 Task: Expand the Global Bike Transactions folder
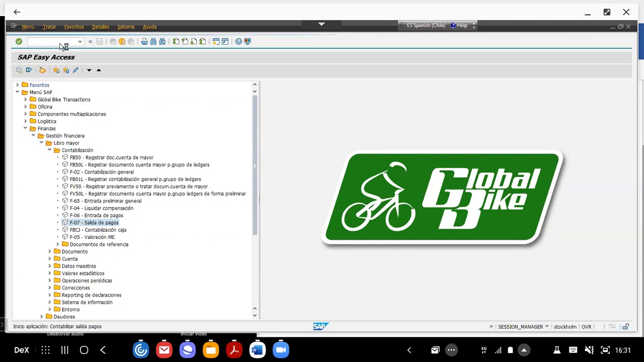[x=26, y=100]
